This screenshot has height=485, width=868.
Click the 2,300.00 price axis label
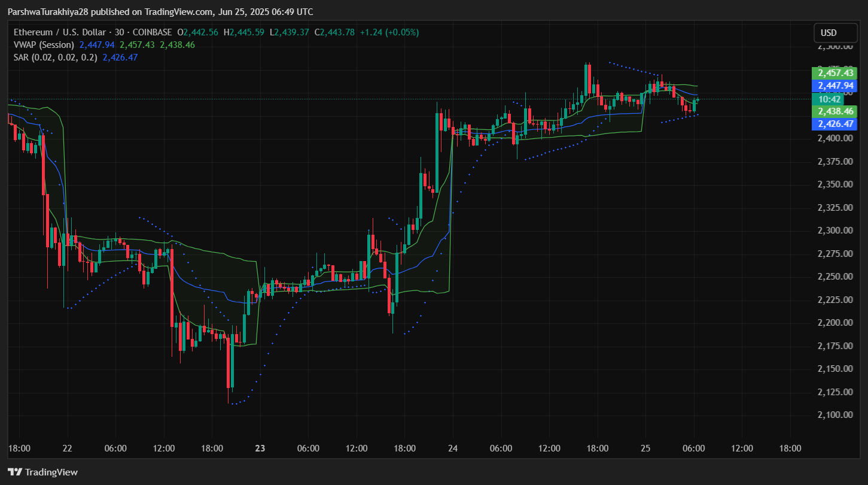835,231
